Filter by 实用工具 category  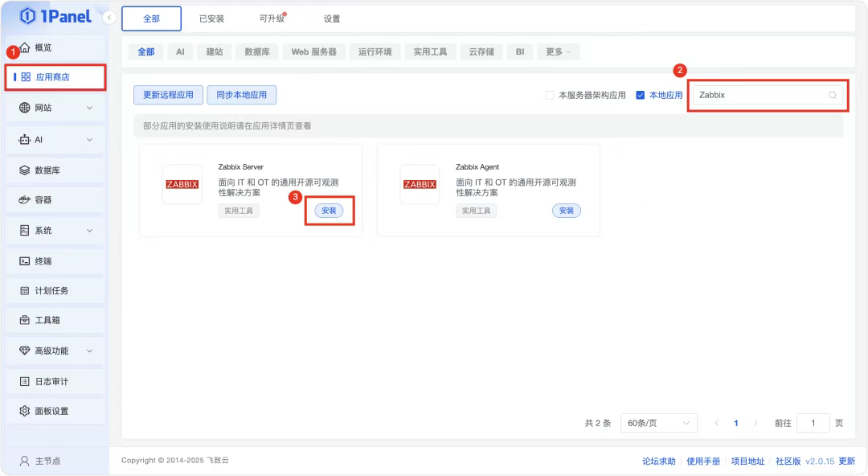(x=430, y=51)
